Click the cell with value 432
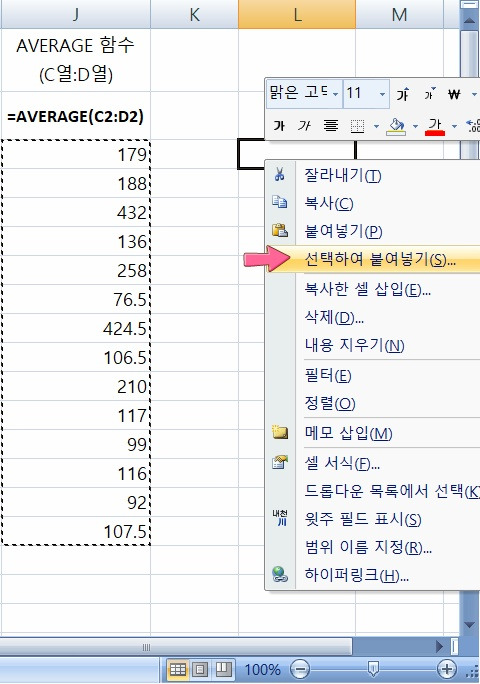 coord(76,212)
